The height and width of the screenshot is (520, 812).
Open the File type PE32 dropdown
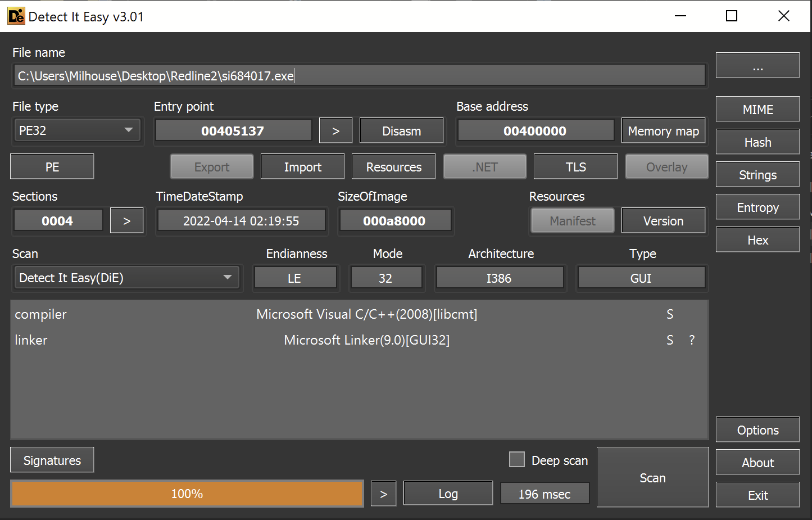pyautogui.click(x=77, y=130)
